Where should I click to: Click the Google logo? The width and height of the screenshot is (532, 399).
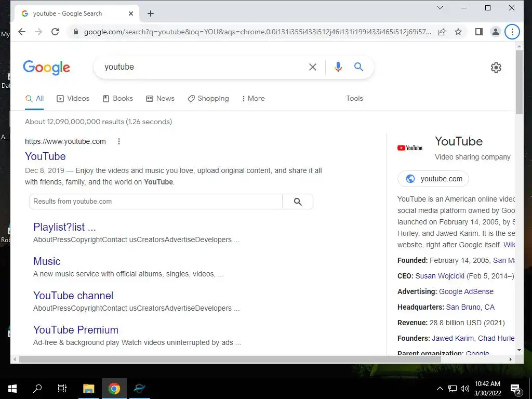46,68
